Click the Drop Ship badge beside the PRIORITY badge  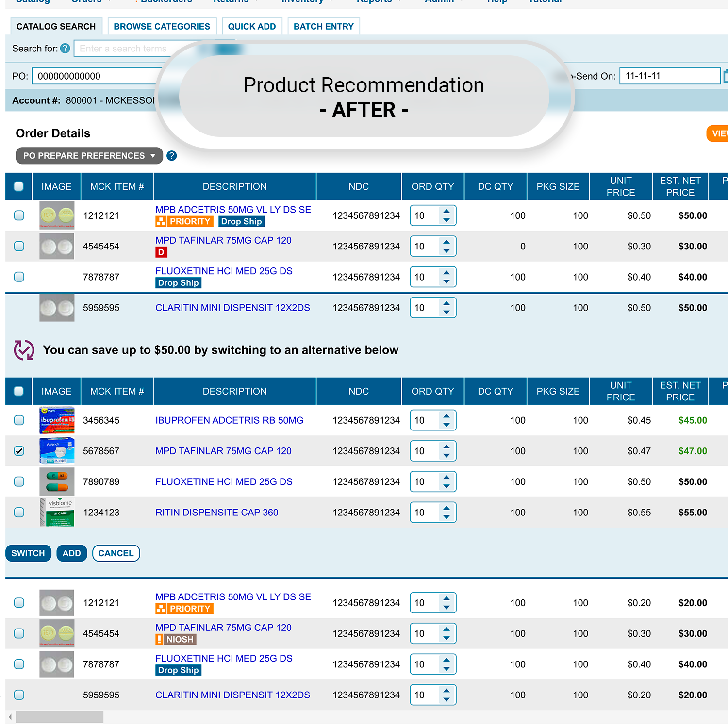[242, 222]
